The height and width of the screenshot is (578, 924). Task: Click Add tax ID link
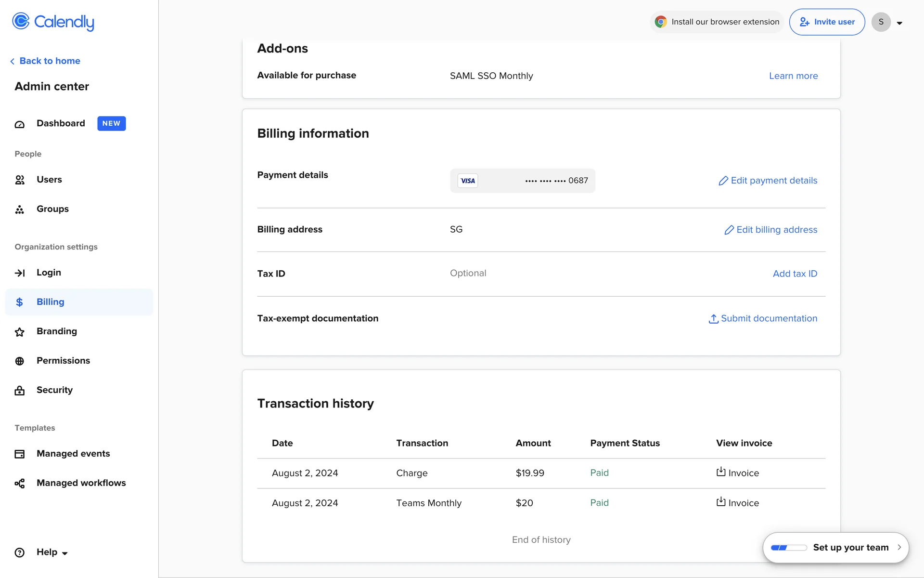795,274
